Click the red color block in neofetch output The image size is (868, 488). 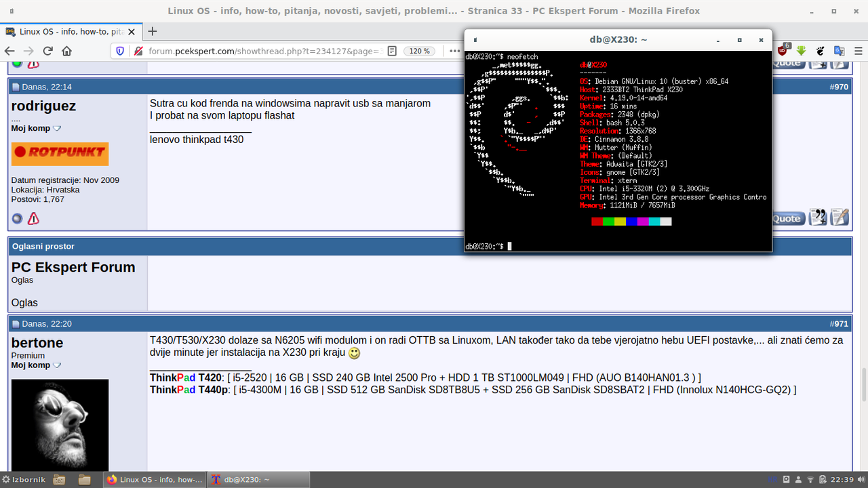pos(597,222)
